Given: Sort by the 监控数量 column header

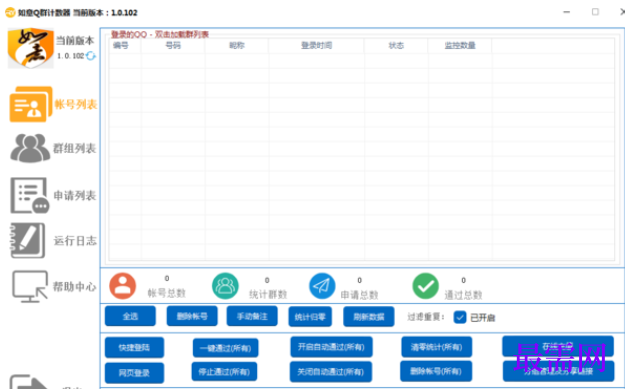Looking at the screenshot, I should coord(460,45).
